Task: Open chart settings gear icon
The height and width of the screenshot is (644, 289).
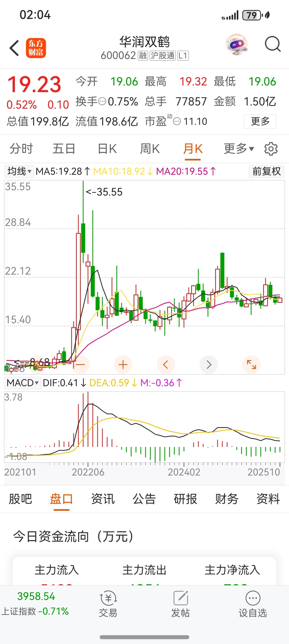Action: point(271,149)
